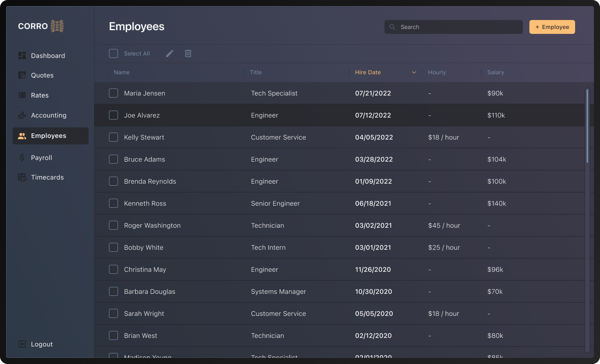This screenshot has height=364, width=600.
Task: Tick Brian West's checkbox
Action: point(113,335)
